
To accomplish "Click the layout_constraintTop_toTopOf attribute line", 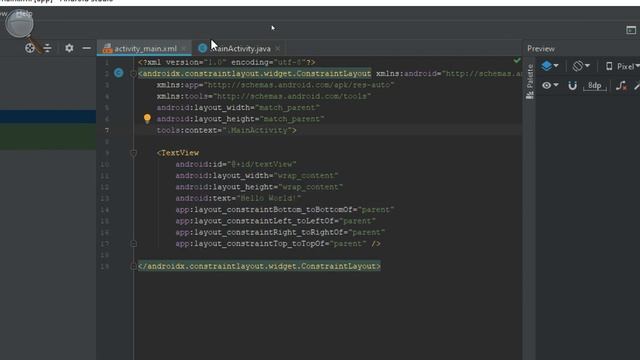I will click(x=278, y=244).
